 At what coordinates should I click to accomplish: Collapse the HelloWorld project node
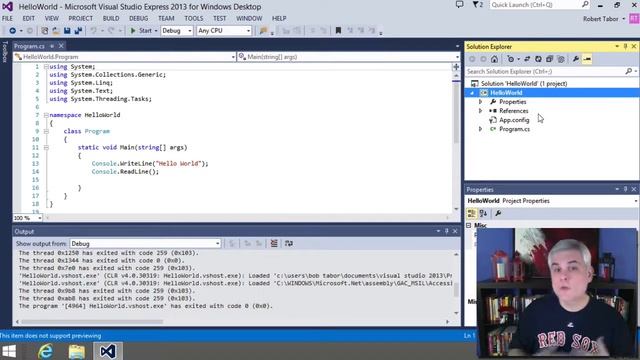coord(472,93)
